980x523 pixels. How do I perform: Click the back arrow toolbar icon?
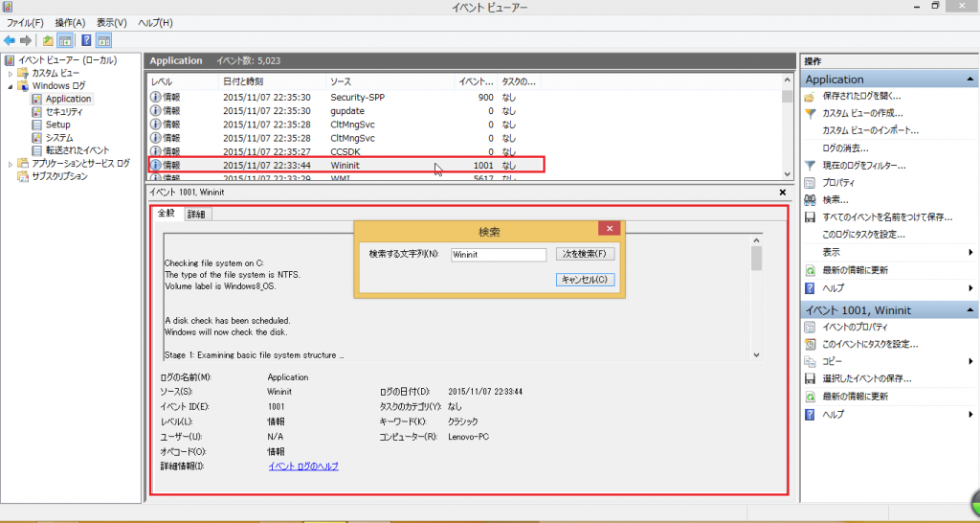10,41
